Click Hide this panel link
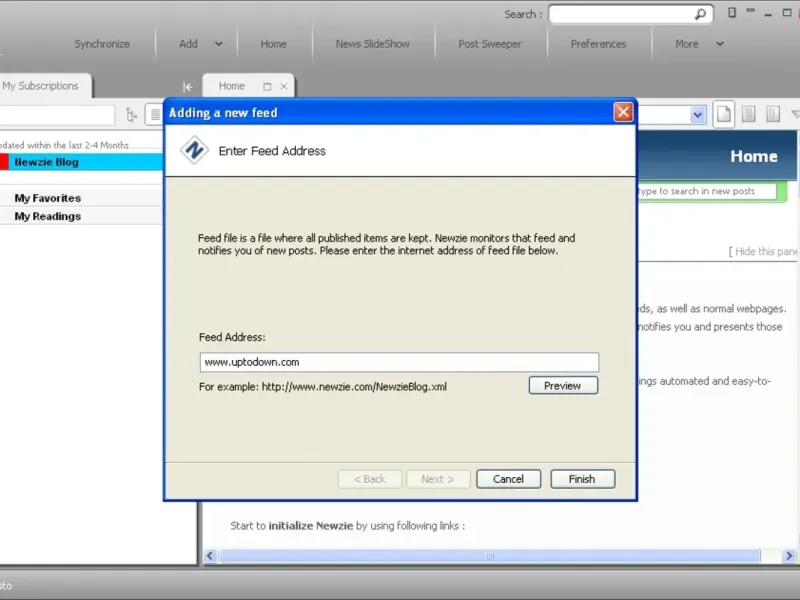Image resolution: width=800 pixels, height=600 pixels. (764, 252)
